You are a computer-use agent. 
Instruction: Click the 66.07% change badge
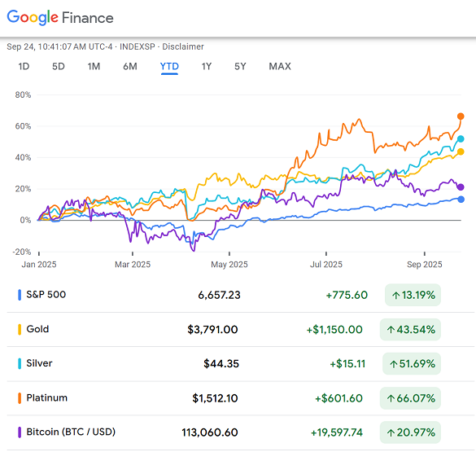(410, 398)
